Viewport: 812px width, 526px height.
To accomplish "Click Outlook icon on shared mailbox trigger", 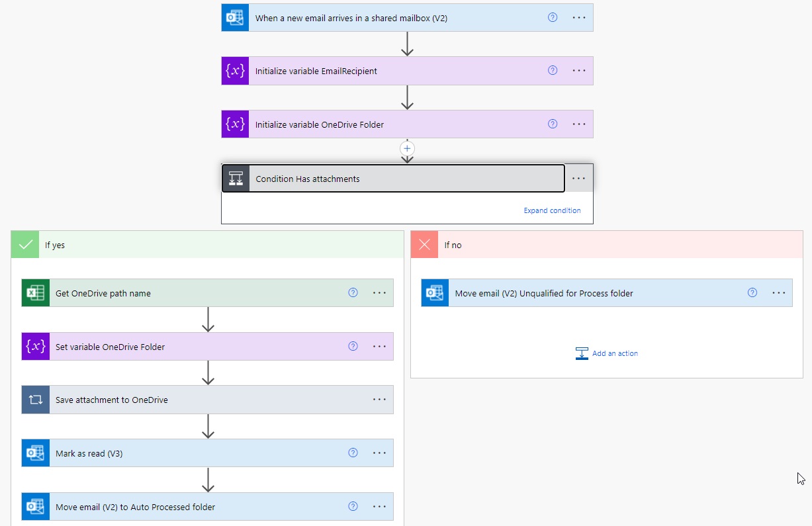I will [235, 18].
